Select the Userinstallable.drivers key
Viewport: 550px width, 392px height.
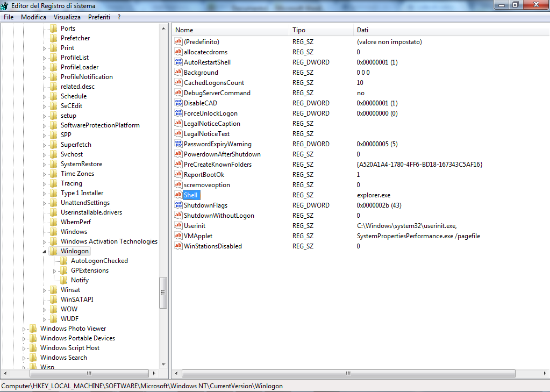pos(91,212)
